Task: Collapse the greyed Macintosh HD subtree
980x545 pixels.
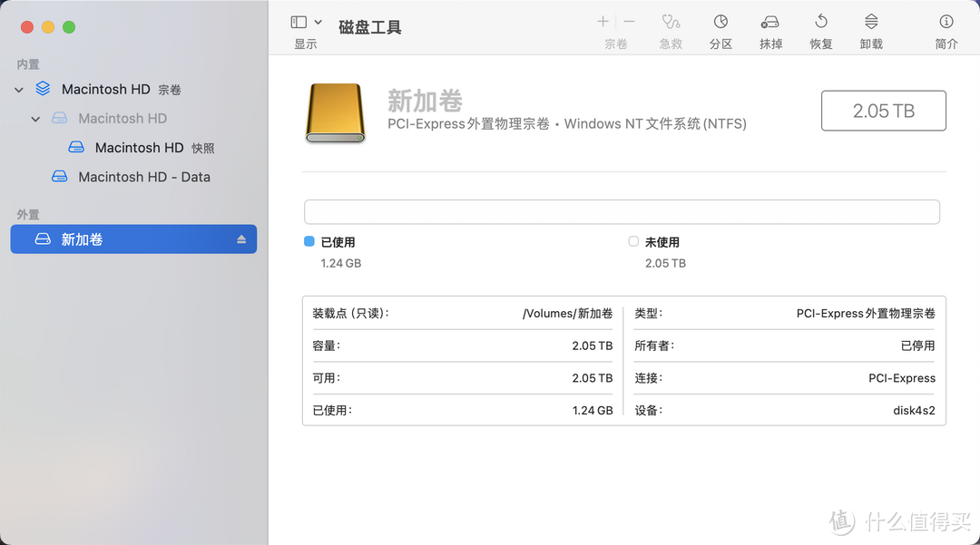Action: [35, 119]
